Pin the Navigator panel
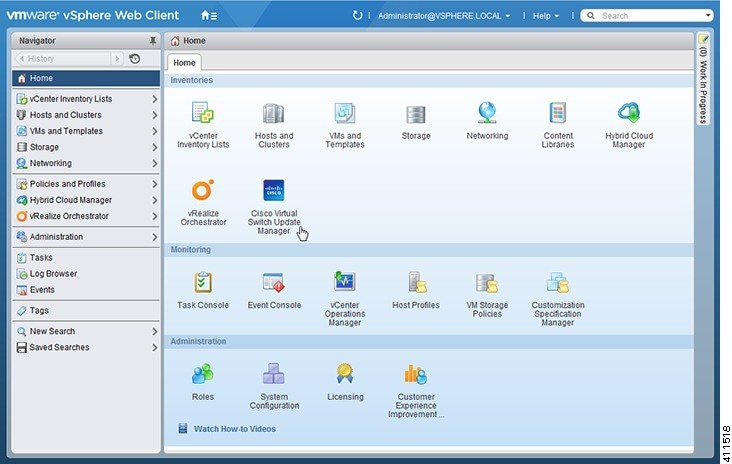 click(x=153, y=41)
